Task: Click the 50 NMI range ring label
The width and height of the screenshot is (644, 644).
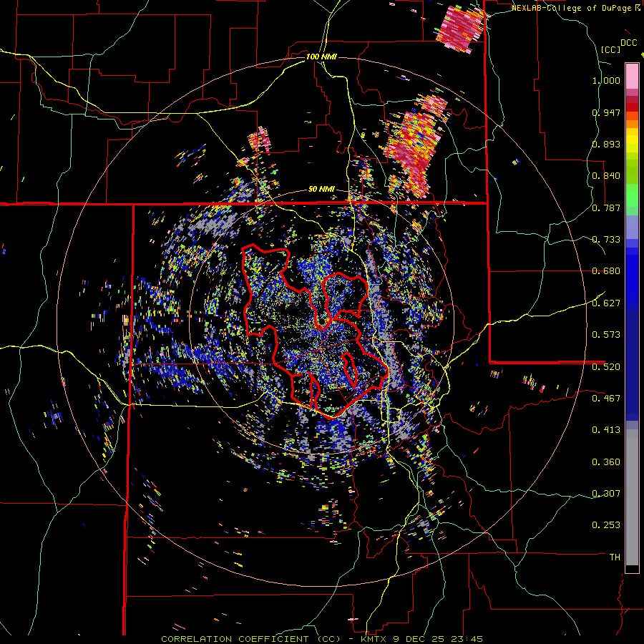Action: pyautogui.click(x=321, y=189)
